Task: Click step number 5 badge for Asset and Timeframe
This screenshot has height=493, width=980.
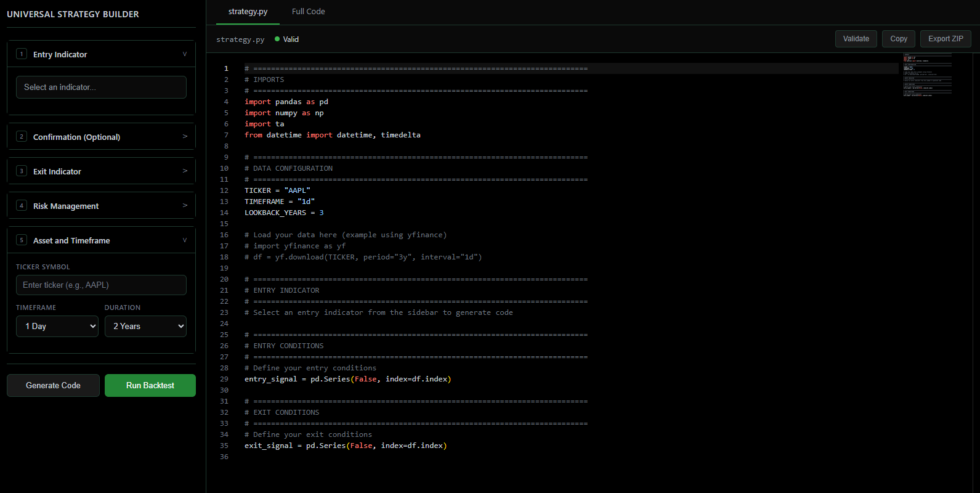Action: [x=22, y=240]
